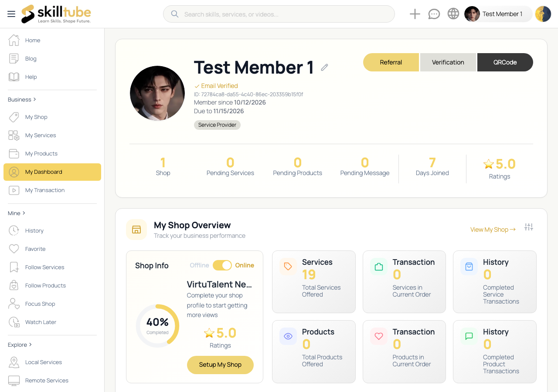Click the My Transaction play icon
The image size is (558, 392).
(14, 190)
